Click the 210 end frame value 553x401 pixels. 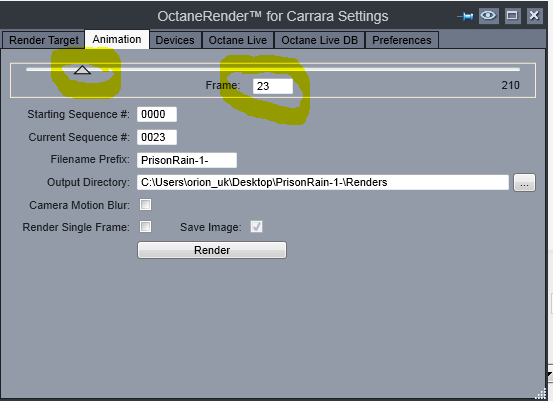[510, 85]
